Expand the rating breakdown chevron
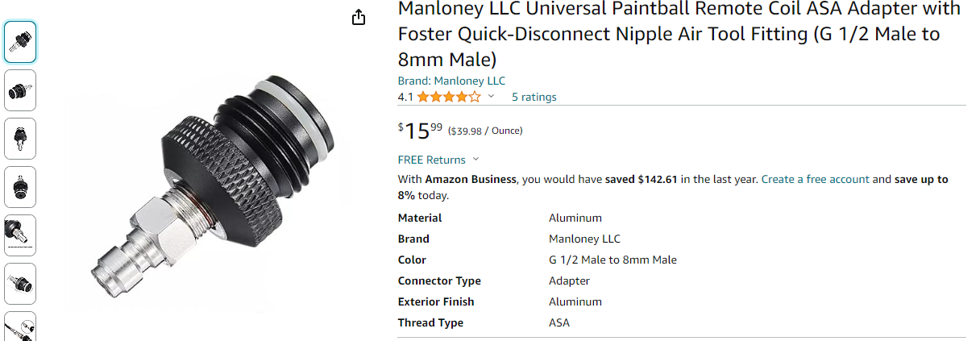Screen dimensions: 980x341 (491, 97)
